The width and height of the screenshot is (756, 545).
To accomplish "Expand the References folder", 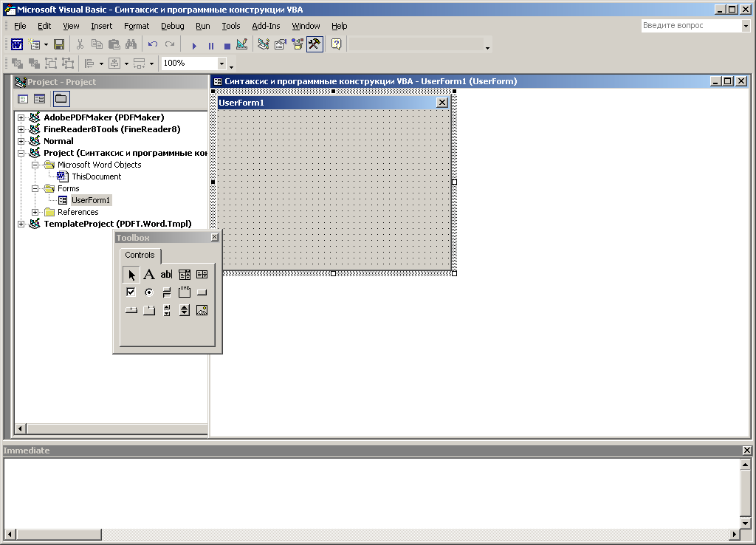I will click(x=35, y=212).
